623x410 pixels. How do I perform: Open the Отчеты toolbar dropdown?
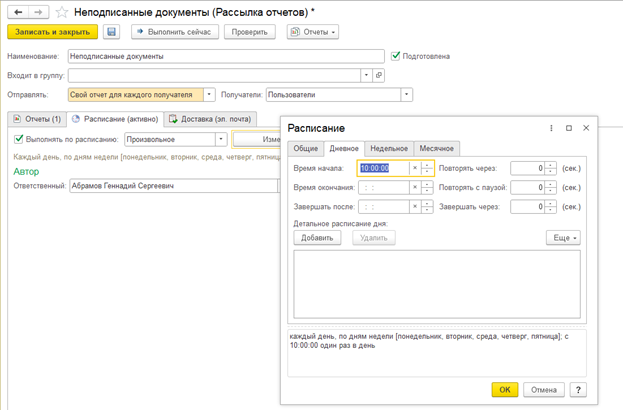313,32
